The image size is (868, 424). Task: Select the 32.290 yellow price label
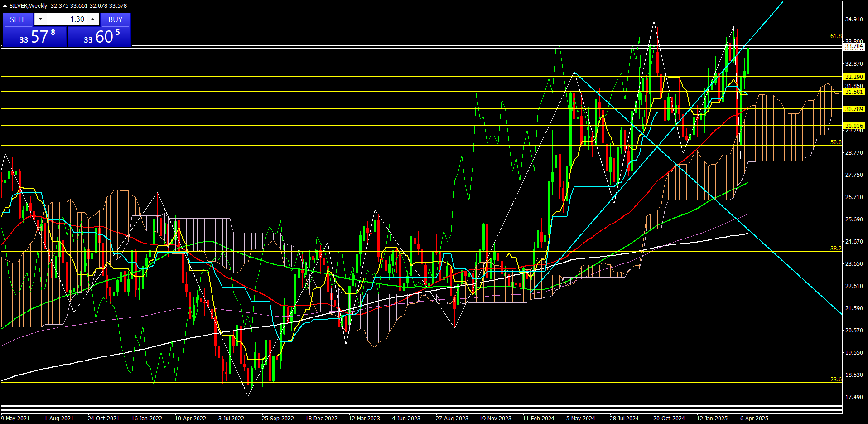coord(854,77)
